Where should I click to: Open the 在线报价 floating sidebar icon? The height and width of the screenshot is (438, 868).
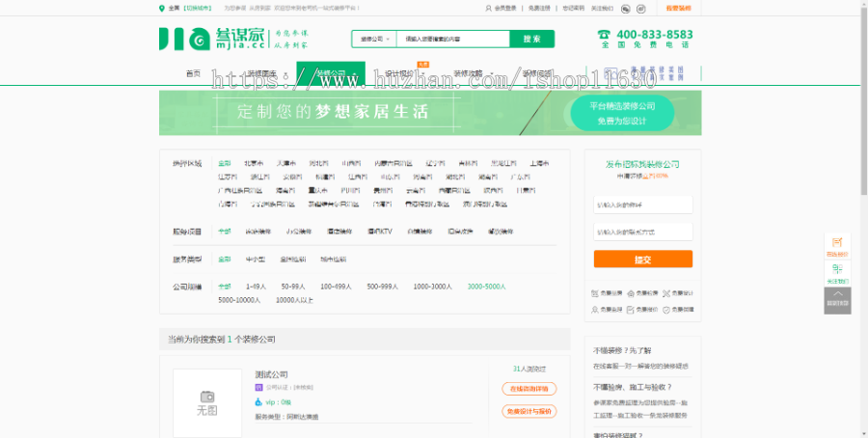[x=837, y=242]
